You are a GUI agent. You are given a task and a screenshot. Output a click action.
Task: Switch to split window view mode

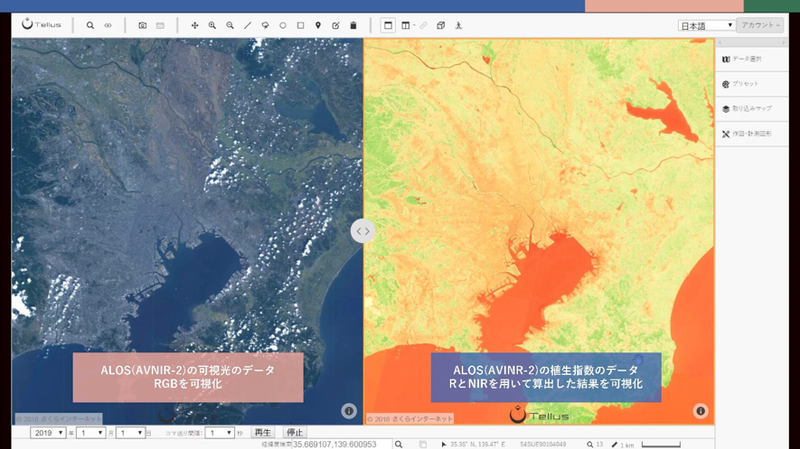coord(406,26)
